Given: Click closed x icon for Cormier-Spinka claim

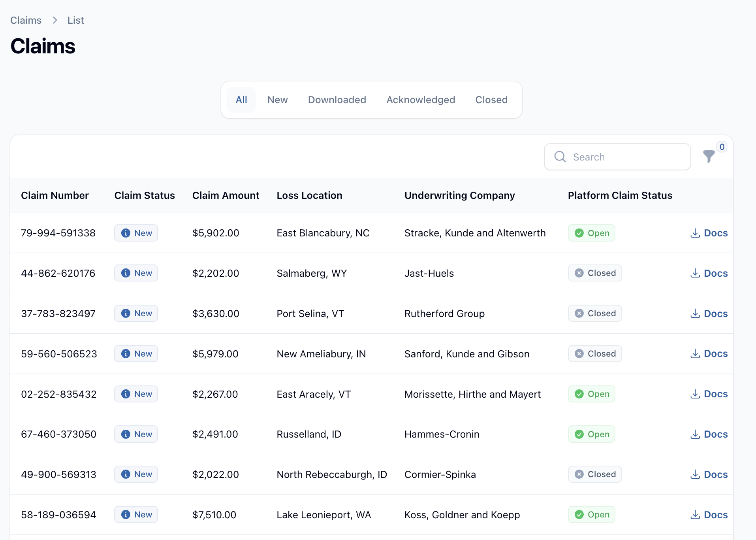Looking at the screenshot, I should tap(579, 474).
